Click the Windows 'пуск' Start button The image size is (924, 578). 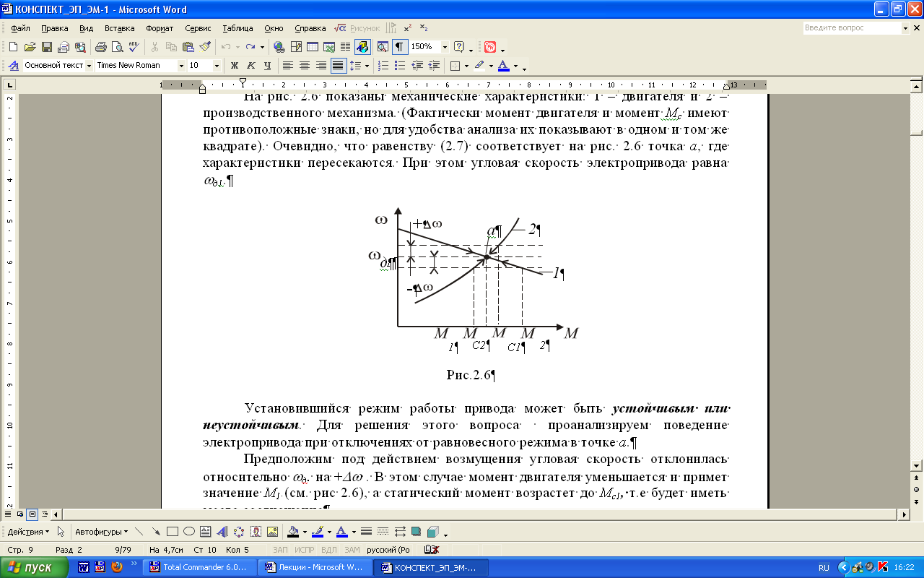[x=35, y=568]
